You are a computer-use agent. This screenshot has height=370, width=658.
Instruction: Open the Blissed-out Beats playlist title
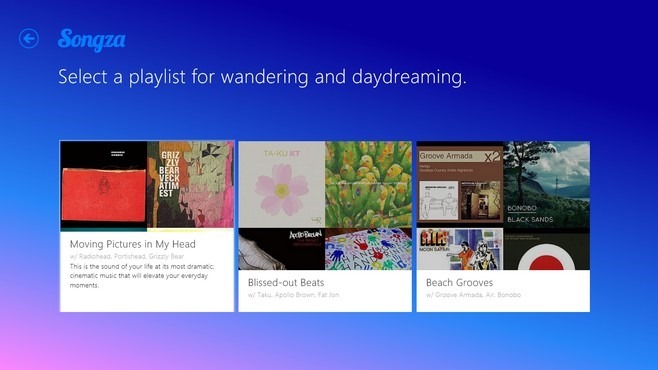click(286, 283)
